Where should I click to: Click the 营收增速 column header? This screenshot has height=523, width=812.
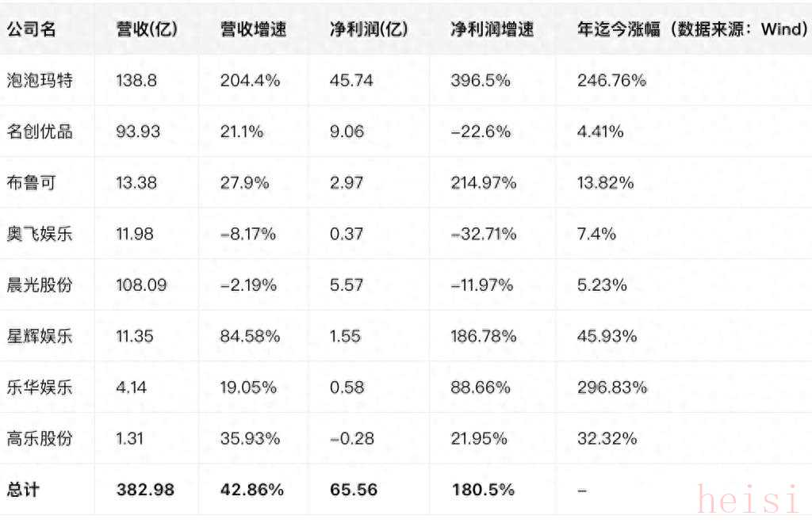pyautogui.click(x=253, y=29)
